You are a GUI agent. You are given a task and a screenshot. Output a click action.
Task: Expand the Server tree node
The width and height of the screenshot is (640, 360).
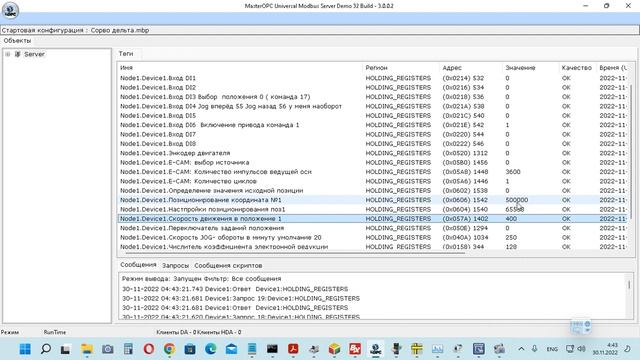(x=8, y=54)
